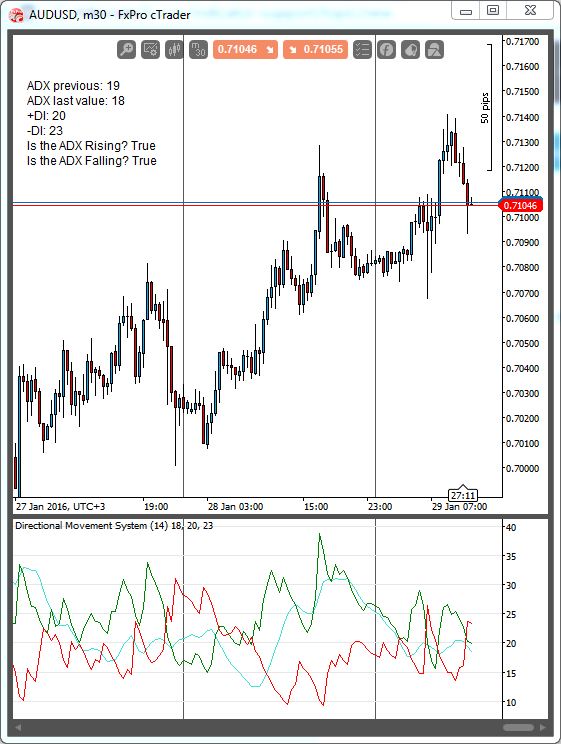Maximize the AUDUSD chart window
This screenshot has width=561, height=744.
tap(493, 10)
